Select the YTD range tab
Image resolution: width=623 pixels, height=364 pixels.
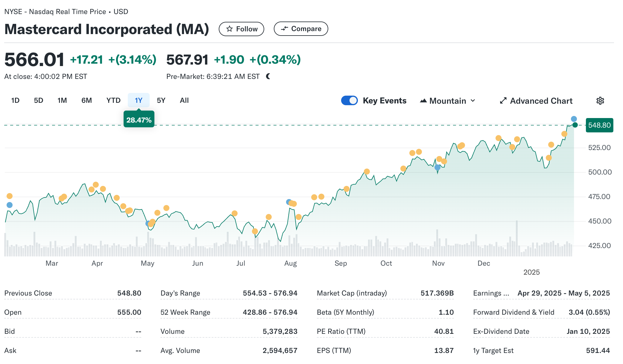pos(113,100)
